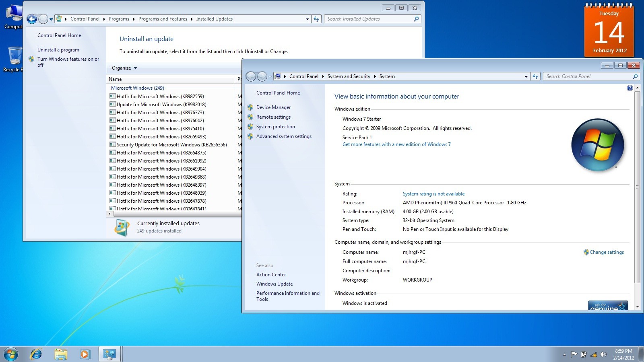Click the Forward arrow in System window
The width and height of the screenshot is (644, 362).
[x=262, y=76]
